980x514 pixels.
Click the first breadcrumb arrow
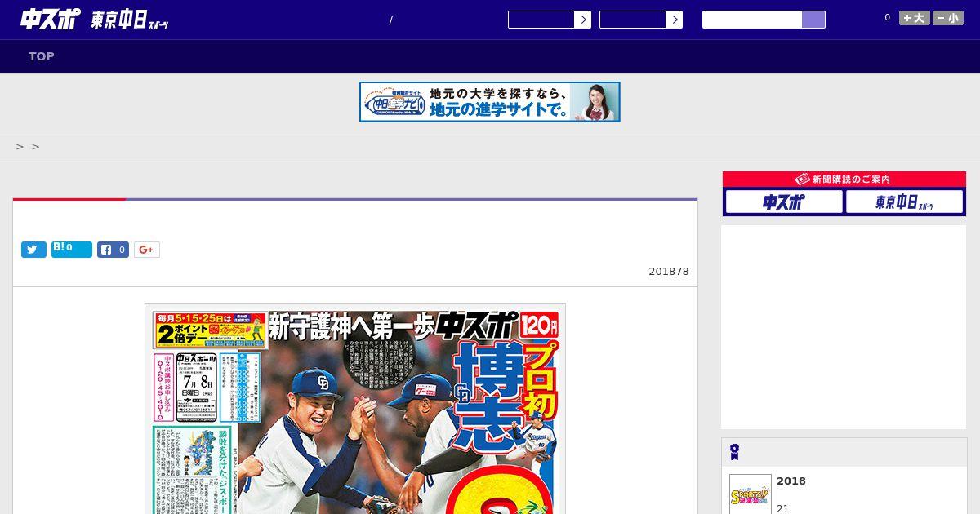coord(20,147)
